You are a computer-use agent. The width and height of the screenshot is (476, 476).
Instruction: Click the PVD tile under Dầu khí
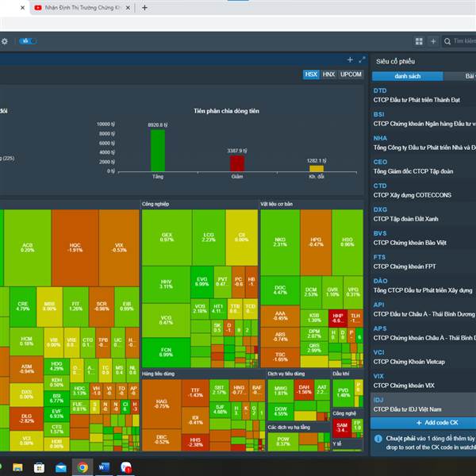344,393
